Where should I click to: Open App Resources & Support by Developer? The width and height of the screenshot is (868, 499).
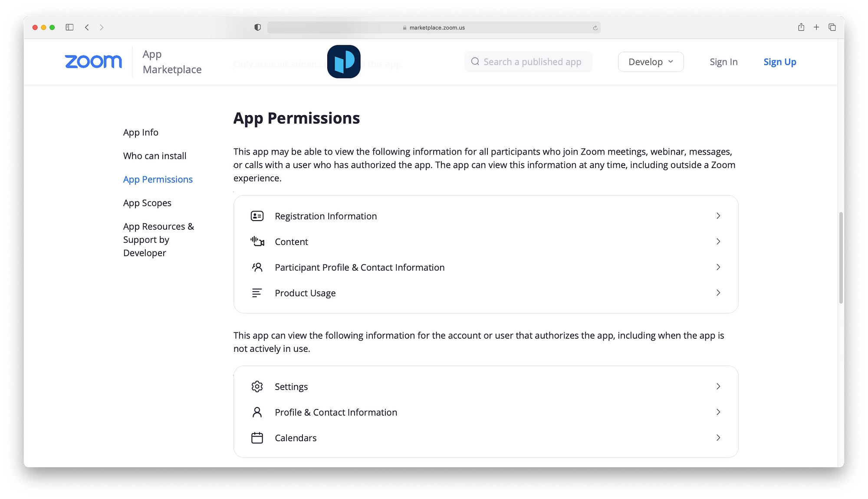(158, 239)
